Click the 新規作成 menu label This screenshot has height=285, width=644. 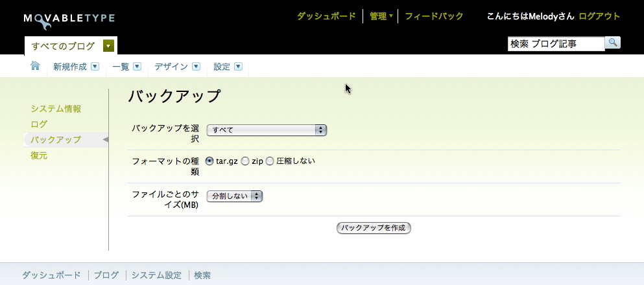pos(70,67)
